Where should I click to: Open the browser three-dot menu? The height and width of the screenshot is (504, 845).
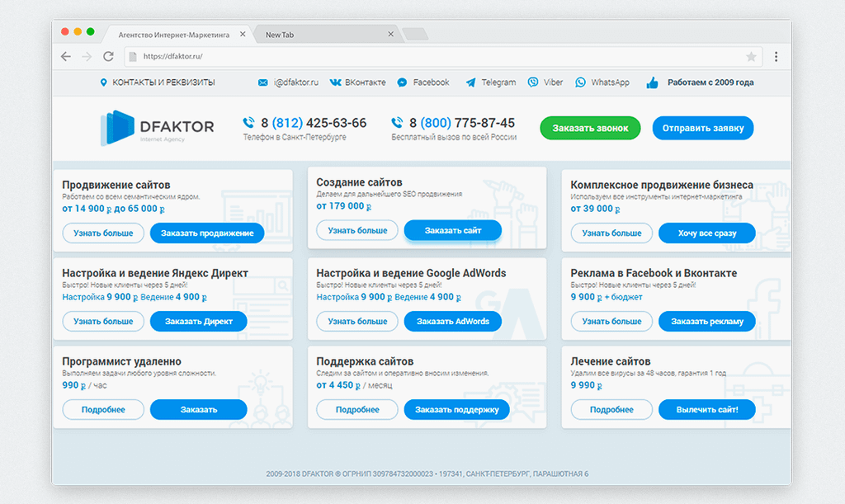tap(776, 57)
